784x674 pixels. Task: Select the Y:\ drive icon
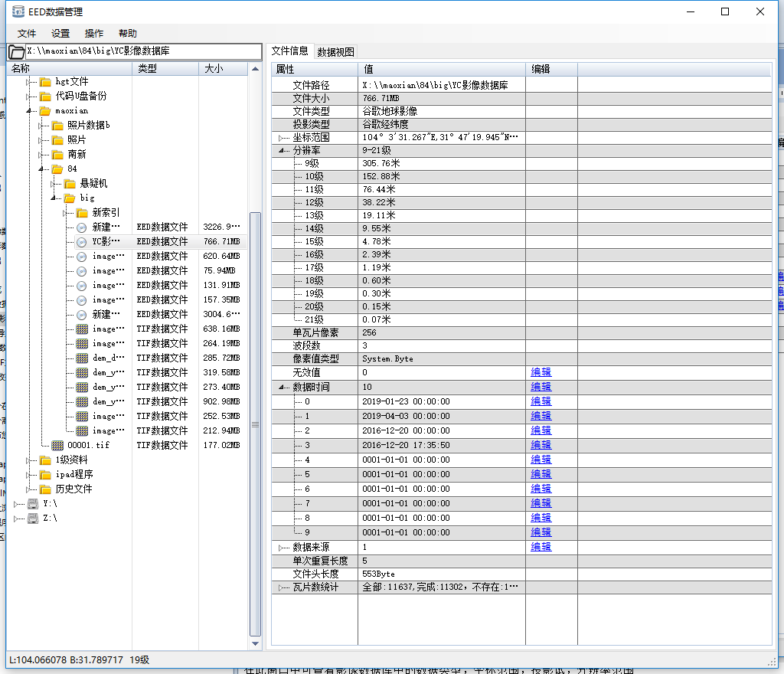33,503
